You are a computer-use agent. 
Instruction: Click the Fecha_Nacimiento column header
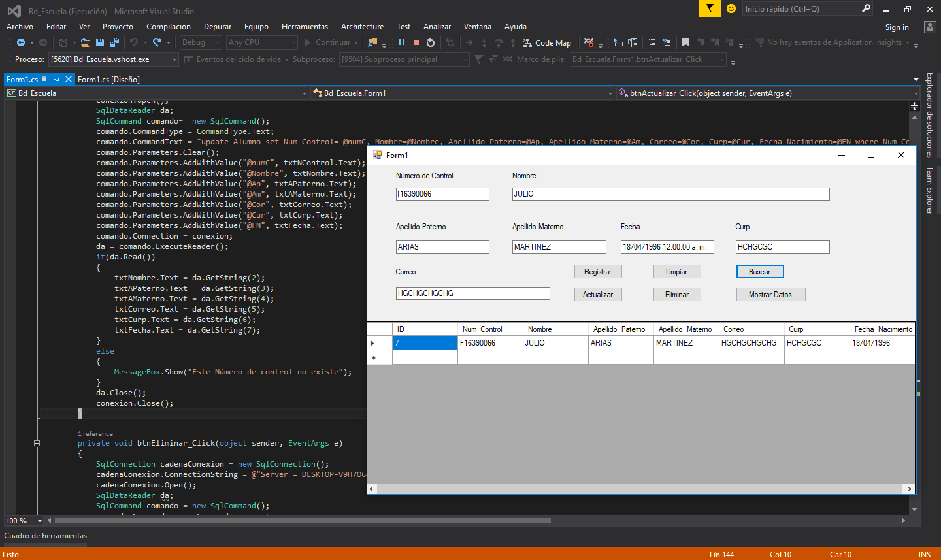(882, 329)
